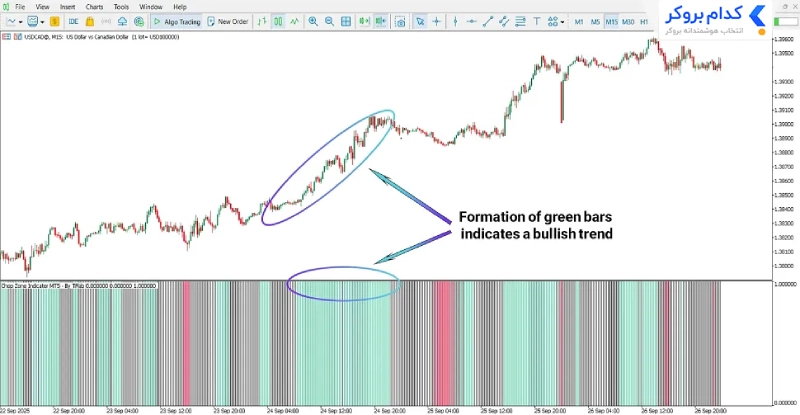This screenshot has width=800, height=415.
Task: Open the Charts menu
Action: click(x=94, y=7)
